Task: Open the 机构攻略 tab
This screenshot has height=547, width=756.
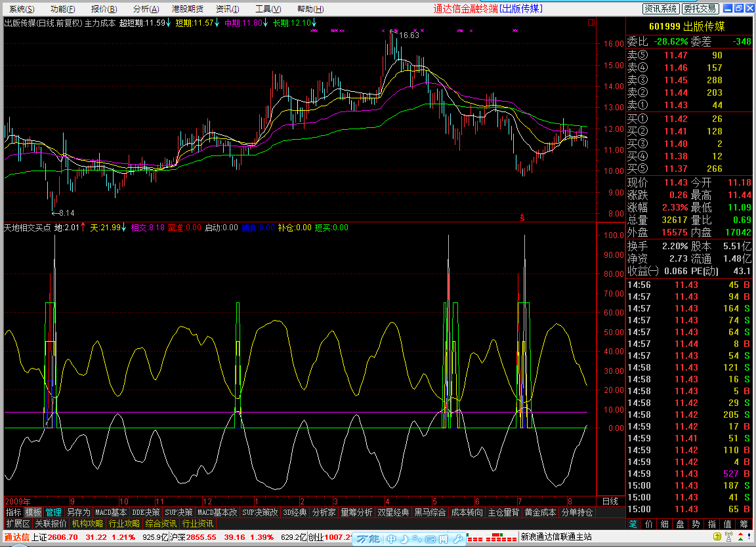Action: (87, 523)
